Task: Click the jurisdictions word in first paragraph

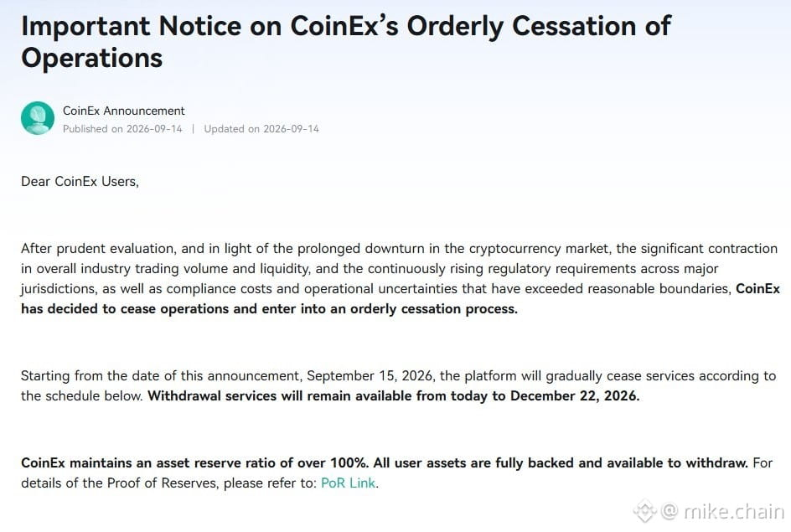Action: click(x=59, y=289)
